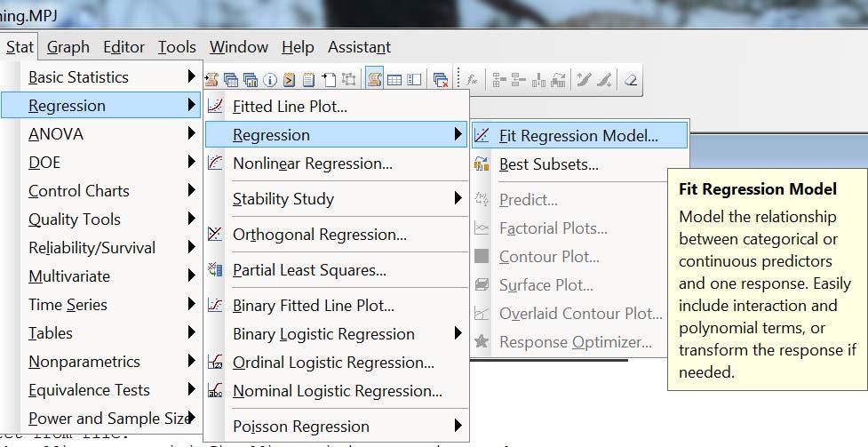Select Regression in the second-level submenu
The width and height of the screenshot is (868, 447).
click(x=337, y=134)
